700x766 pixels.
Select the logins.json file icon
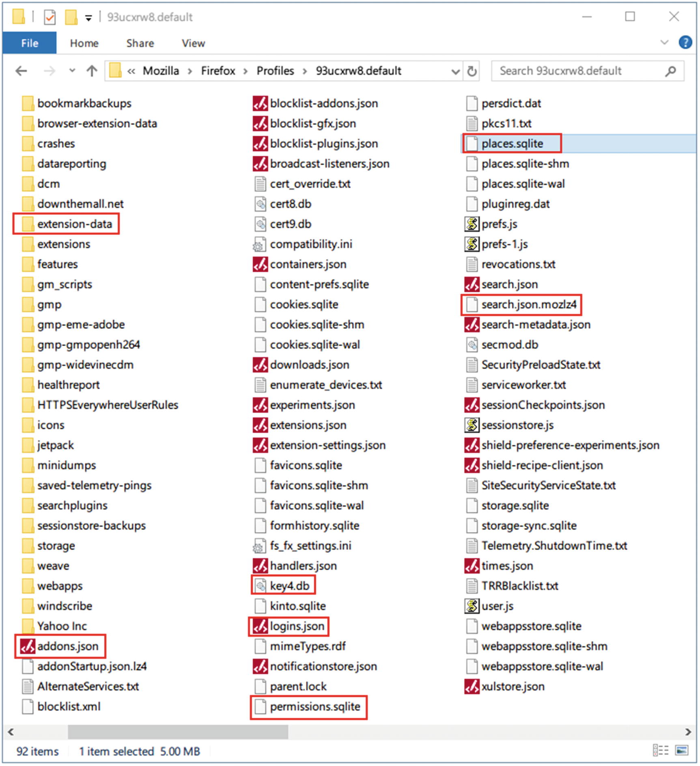pos(260,626)
